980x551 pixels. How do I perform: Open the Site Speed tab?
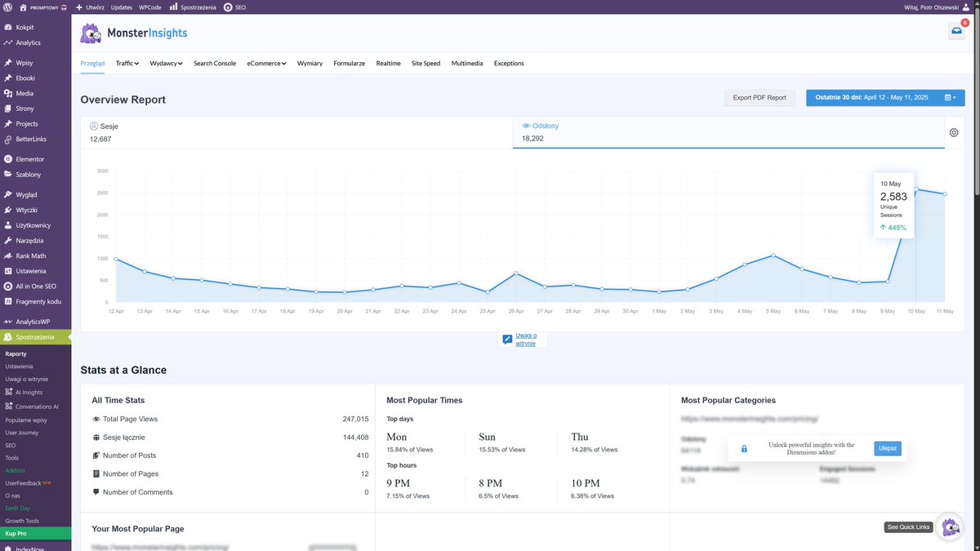[x=425, y=63]
